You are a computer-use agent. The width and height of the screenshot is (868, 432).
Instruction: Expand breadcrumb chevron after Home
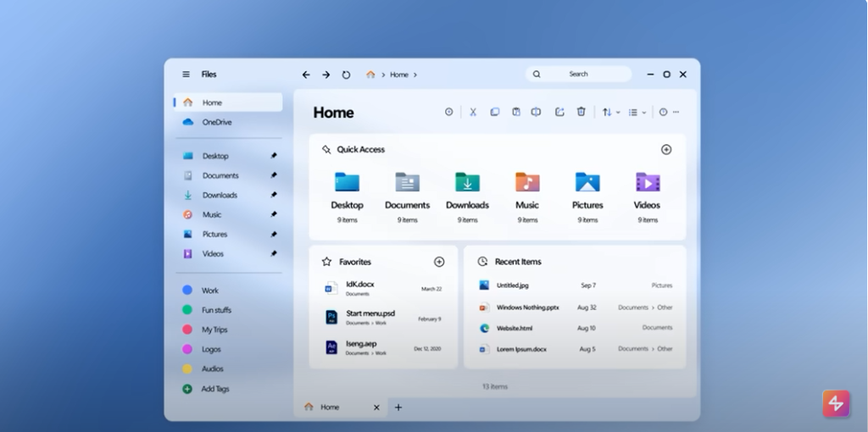(415, 75)
